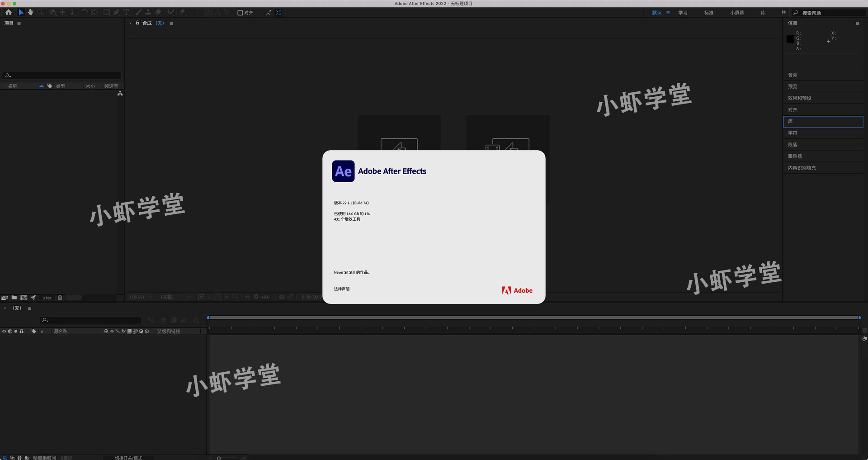
Task: Click the universal snapping expand icon
Action: coord(269,13)
